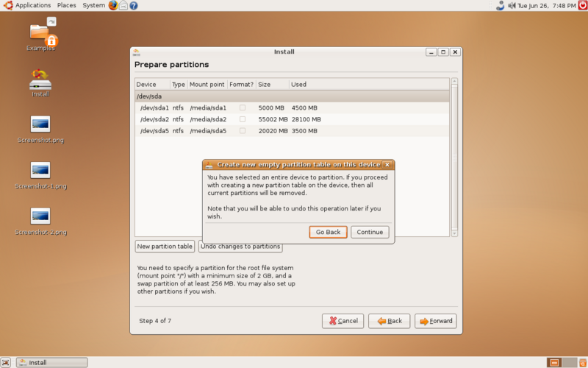Viewport: 588px width, 368px height.
Task: Toggle Format checkbox for /dev/sda2
Action: click(x=243, y=119)
